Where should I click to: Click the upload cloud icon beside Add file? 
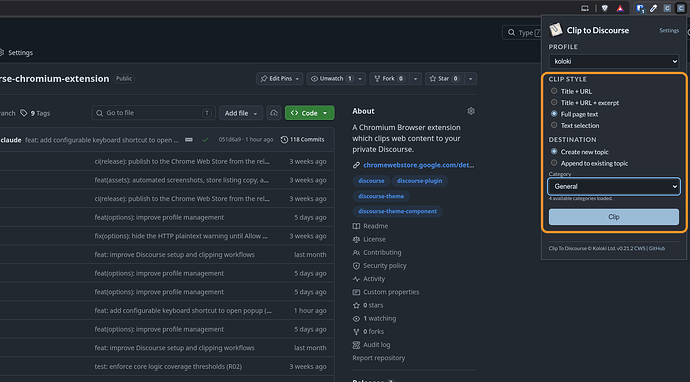[x=274, y=113]
